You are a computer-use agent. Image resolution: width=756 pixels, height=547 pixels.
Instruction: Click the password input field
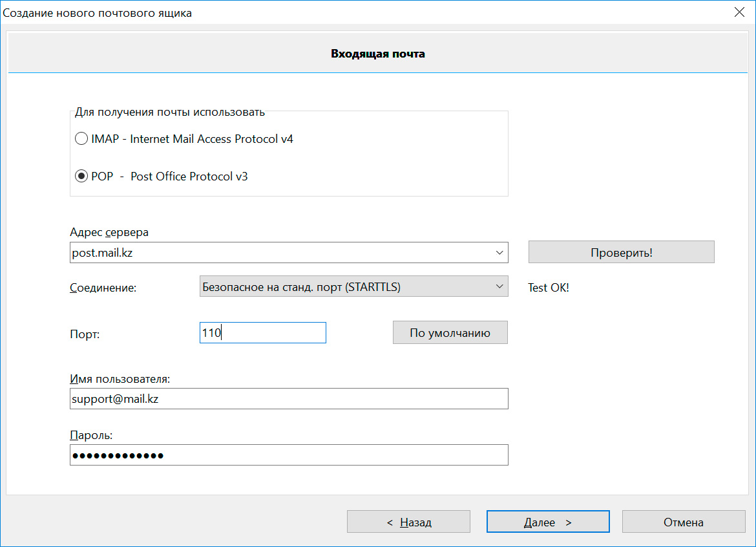click(288, 455)
